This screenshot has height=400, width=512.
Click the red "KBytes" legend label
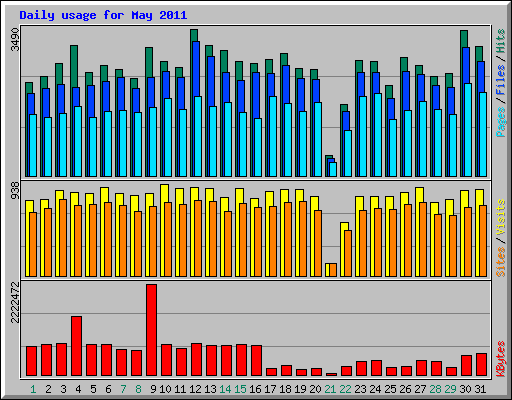coord(501,359)
